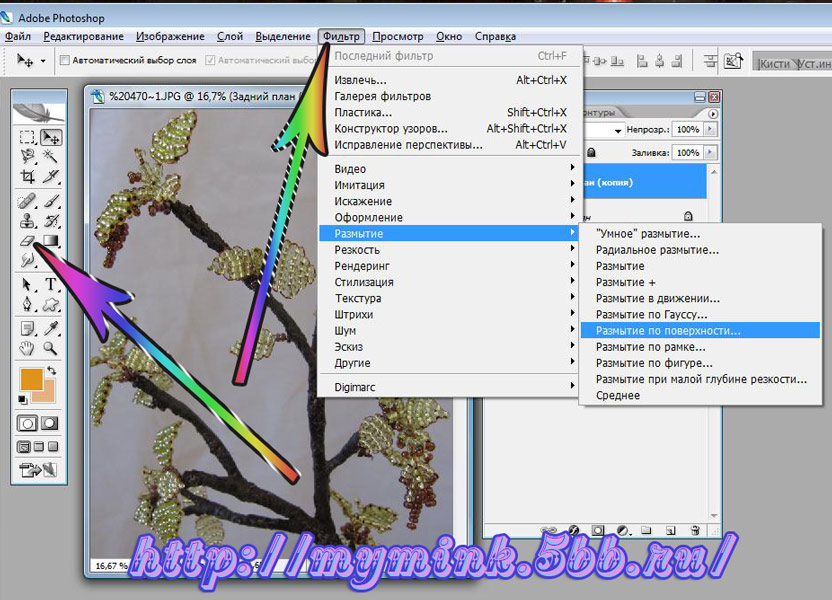Add a layer mask
Viewport: 832px width, 600px height.
click(x=598, y=530)
